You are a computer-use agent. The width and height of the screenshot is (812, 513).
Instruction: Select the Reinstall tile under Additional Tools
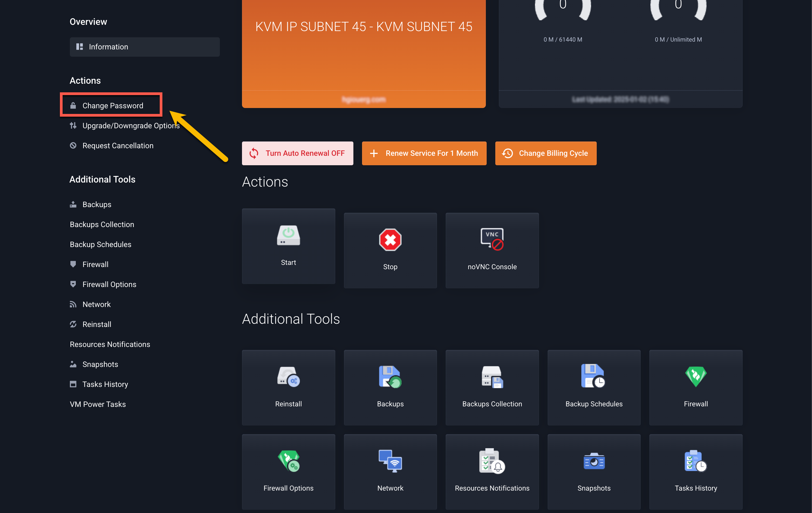point(288,387)
